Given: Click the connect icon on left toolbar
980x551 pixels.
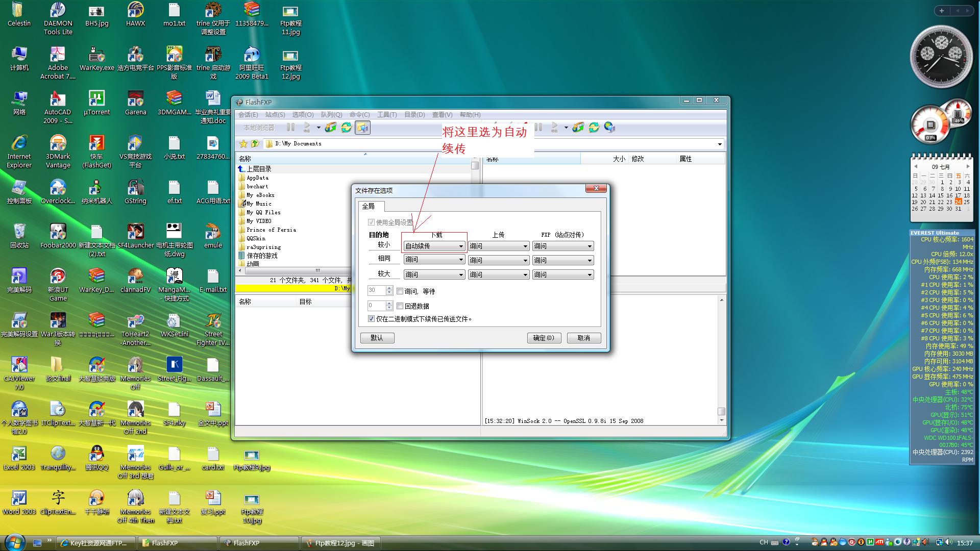Looking at the screenshot, I should point(330,128).
